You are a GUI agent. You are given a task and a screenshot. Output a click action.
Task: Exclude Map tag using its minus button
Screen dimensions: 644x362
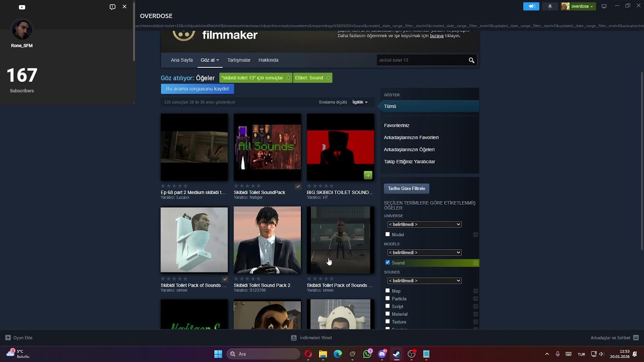(475, 291)
